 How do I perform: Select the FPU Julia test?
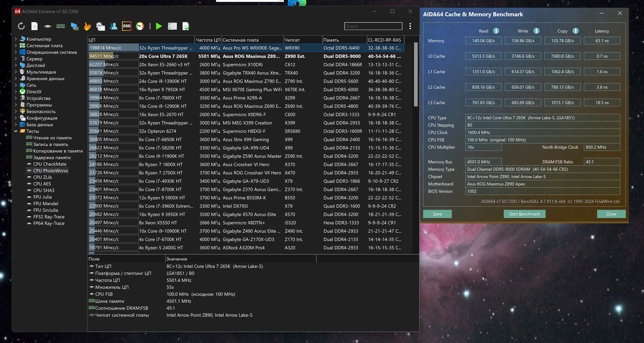coord(42,197)
